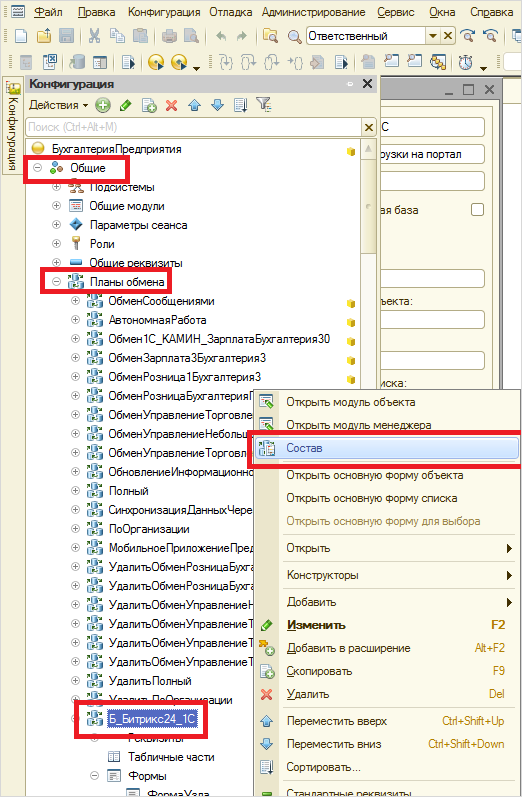Expand the Роли node

click(56, 243)
